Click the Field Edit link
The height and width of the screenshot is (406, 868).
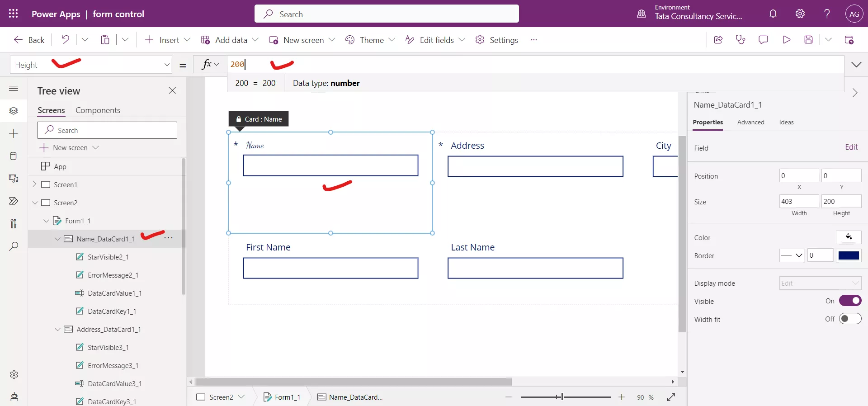pyautogui.click(x=851, y=147)
